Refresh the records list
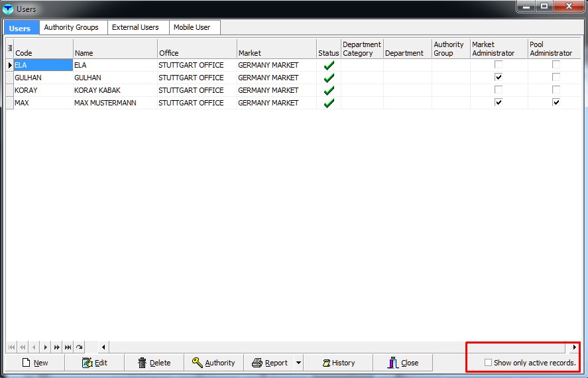The width and height of the screenshot is (588, 378). [79, 347]
